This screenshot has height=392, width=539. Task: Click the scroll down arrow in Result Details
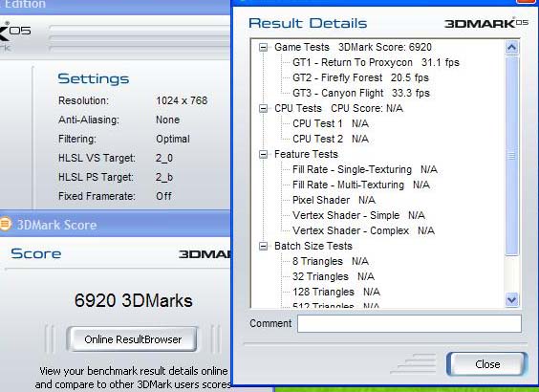click(512, 299)
